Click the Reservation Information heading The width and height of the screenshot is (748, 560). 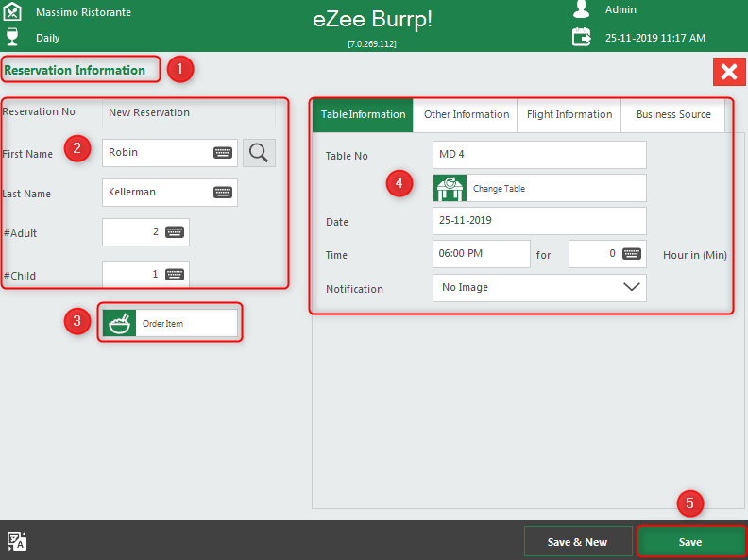[75, 70]
